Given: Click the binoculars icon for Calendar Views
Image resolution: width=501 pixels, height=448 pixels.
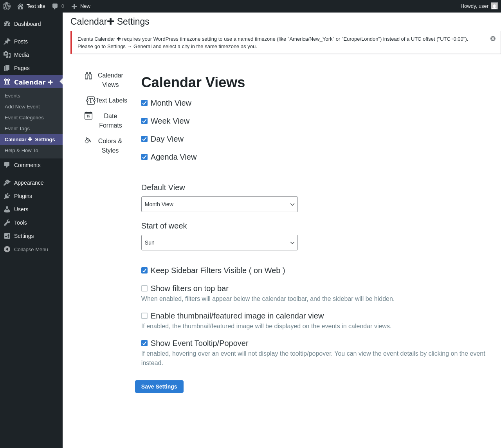Looking at the screenshot, I should coord(88,76).
